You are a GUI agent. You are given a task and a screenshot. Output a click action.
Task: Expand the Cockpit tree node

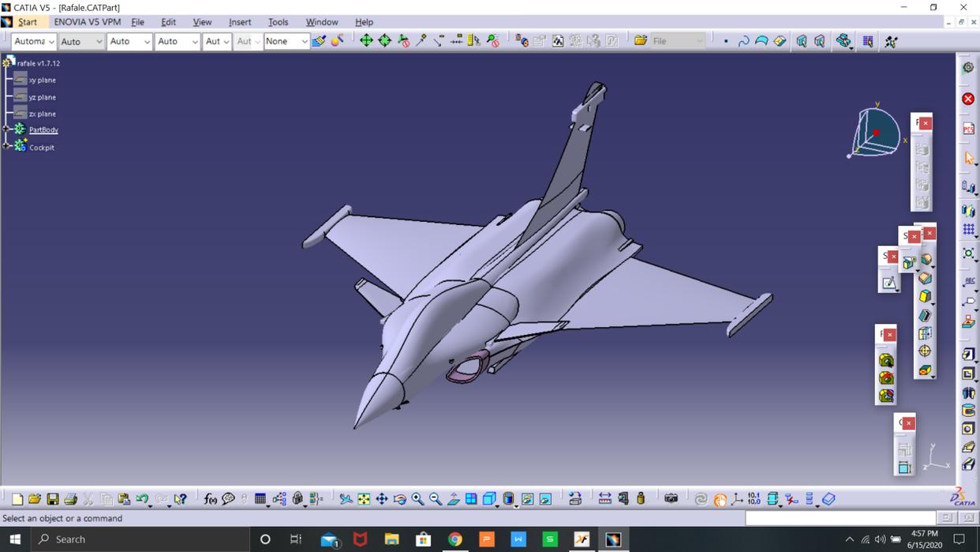coord(6,146)
